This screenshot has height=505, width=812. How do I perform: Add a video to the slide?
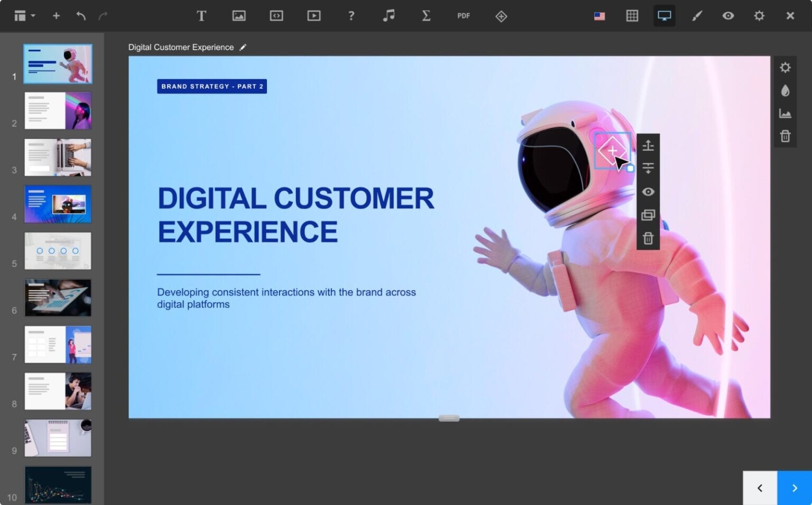coord(313,16)
